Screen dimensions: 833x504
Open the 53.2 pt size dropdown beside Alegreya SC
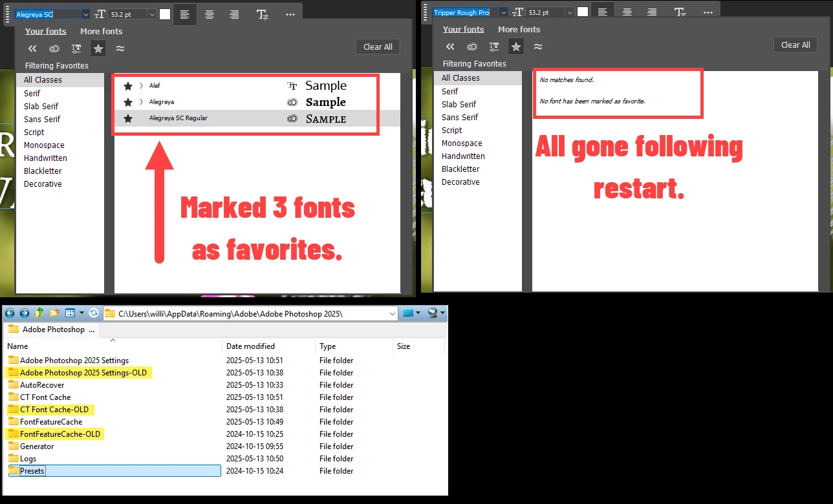152,14
